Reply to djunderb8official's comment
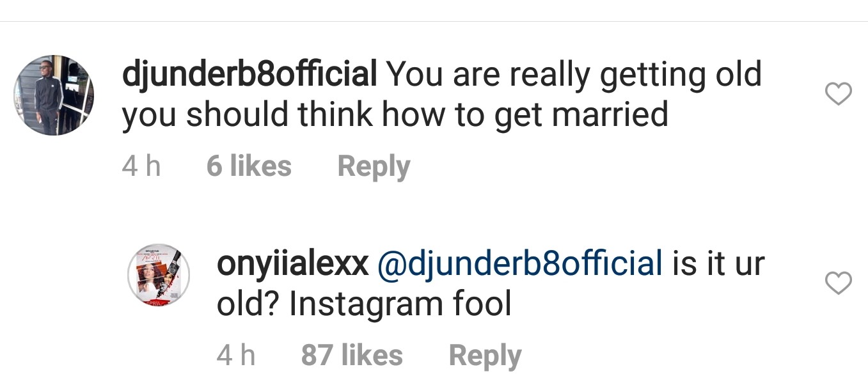 click(373, 165)
